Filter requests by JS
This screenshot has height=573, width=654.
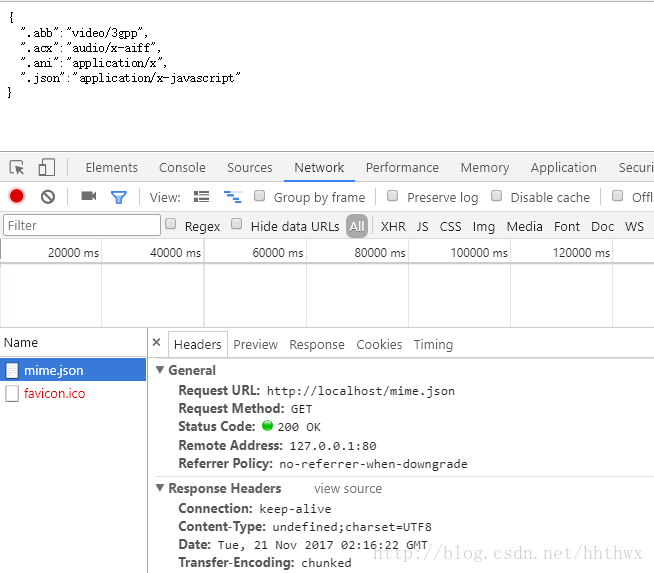(423, 226)
